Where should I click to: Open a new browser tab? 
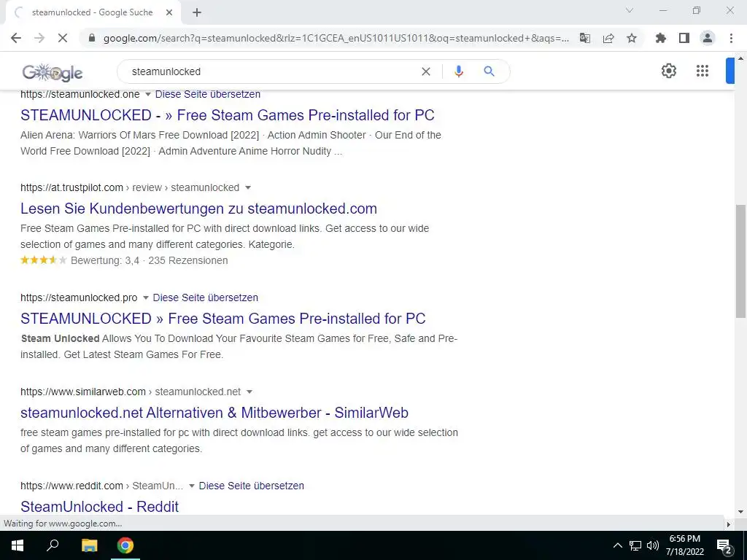197,12
